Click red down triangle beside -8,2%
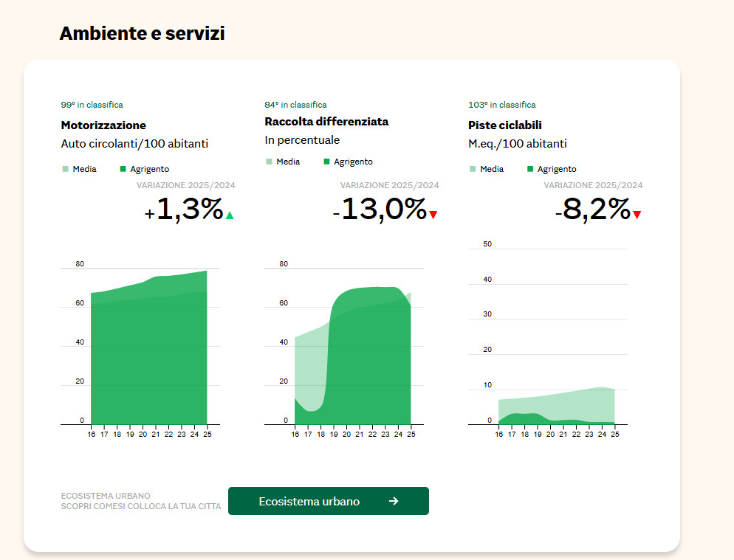Screen dimensions: 734x560 [637, 215]
